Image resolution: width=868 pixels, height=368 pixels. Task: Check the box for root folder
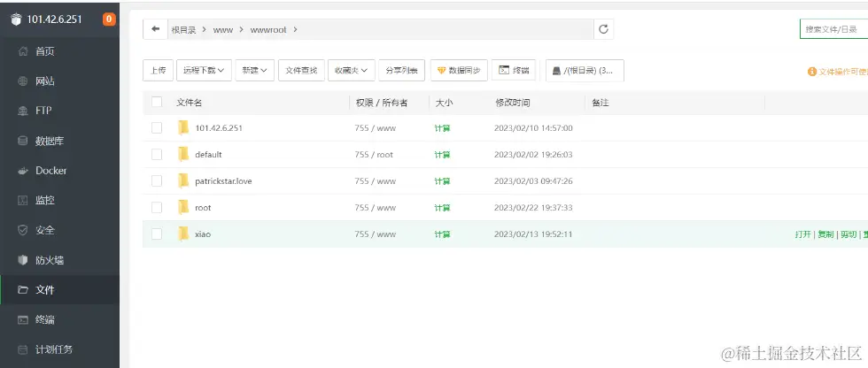coord(157,207)
